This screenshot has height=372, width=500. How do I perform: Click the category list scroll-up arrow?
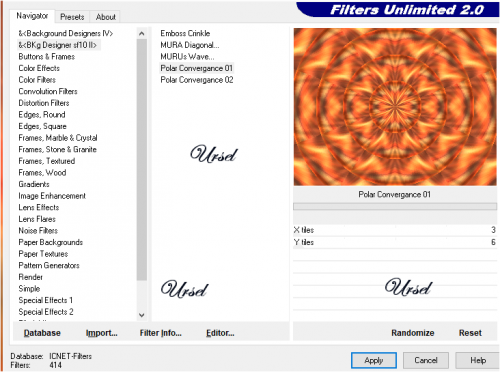[x=142, y=33]
